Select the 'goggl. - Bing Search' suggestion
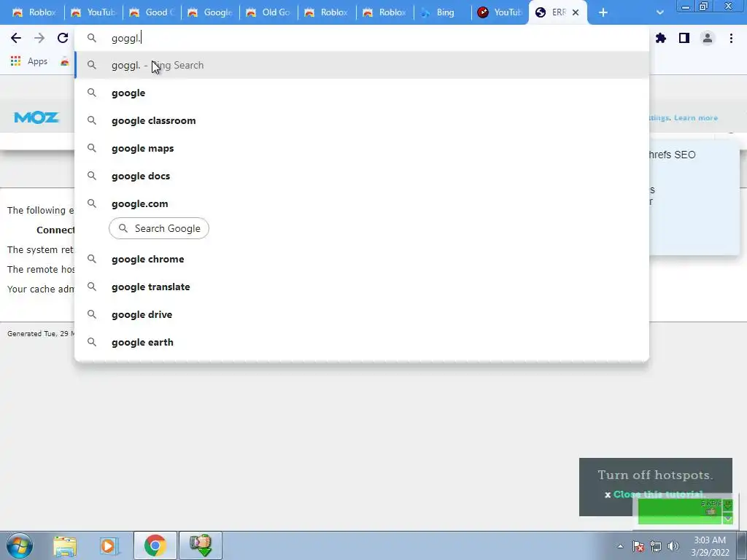The height and width of the screenshot is (560, 747). pyautogui.click(x=362, y=65)
